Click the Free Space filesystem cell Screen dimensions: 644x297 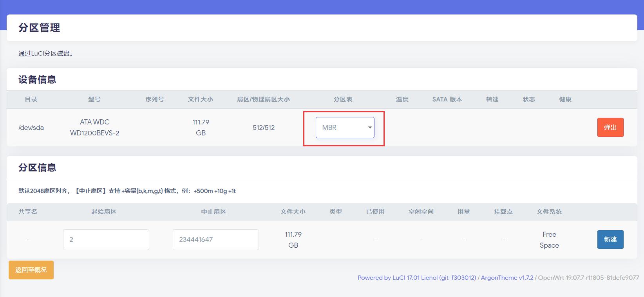coord(549,240)
